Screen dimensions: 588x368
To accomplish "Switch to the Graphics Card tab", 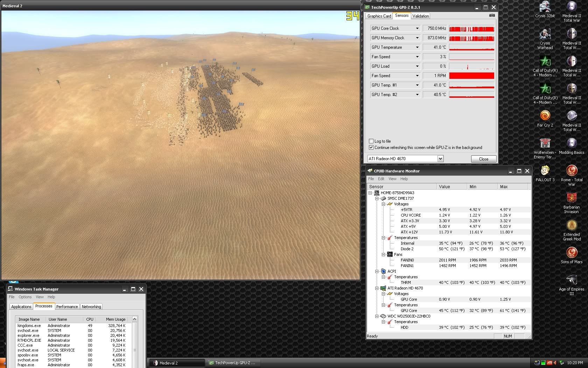I will pyautogui.click(x=379, y=16).
